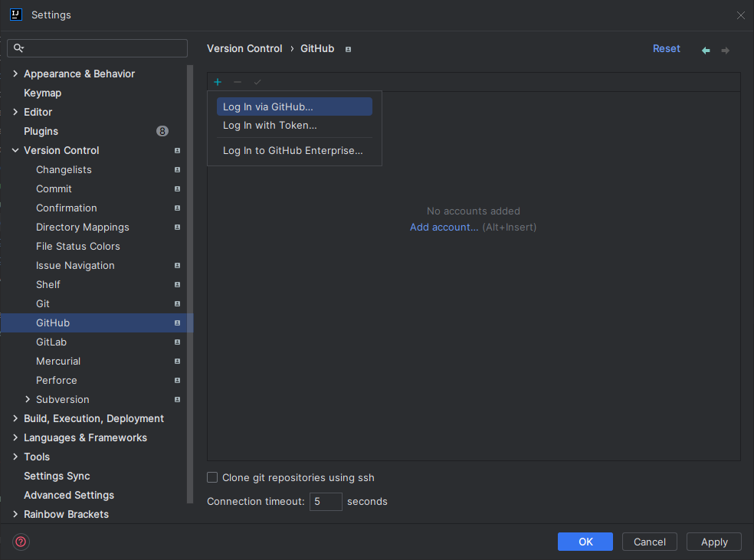Image resolution: width=754 pixels, height=560 pixels.
Task: Choose Log In via GitHub menu item
Action: 294,106
